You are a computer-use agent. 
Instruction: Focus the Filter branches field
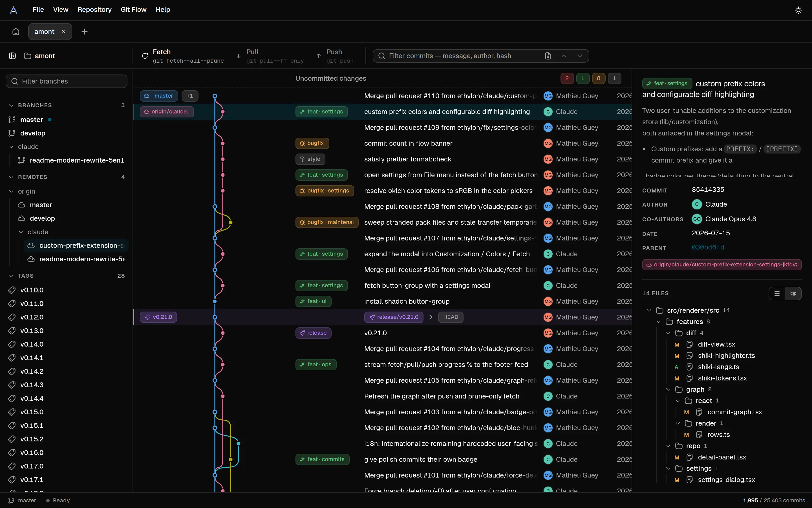pyautogui.click(x=67, y=81)
